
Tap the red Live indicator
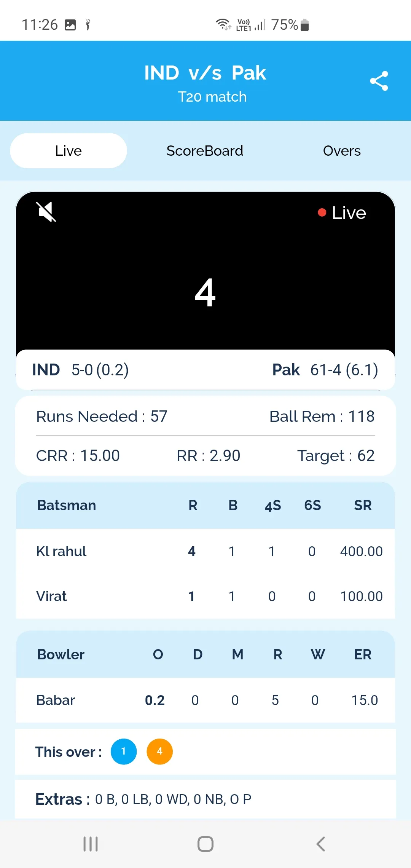[342, 213]
